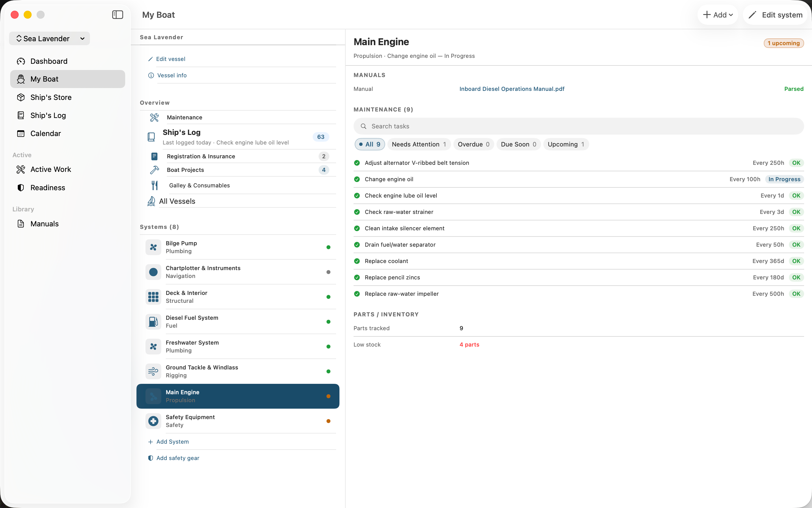Open the Readiness shield item
This screenshot has width=812, height=508.
[67, 187]
